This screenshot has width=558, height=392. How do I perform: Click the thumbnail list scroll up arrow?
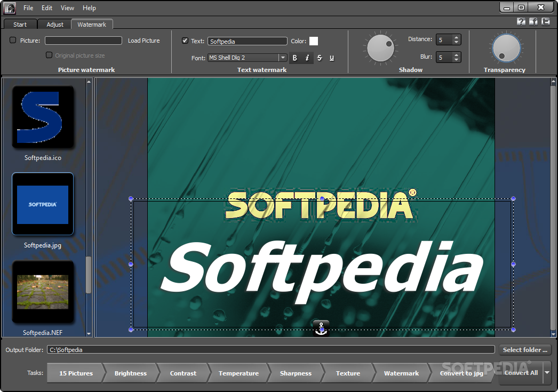click(x=89, y=82)
